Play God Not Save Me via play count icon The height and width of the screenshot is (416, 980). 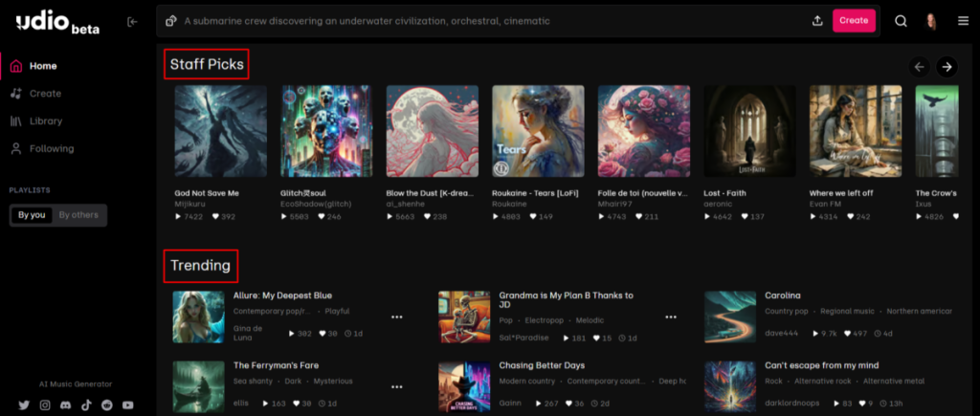[x=178, y=217]
